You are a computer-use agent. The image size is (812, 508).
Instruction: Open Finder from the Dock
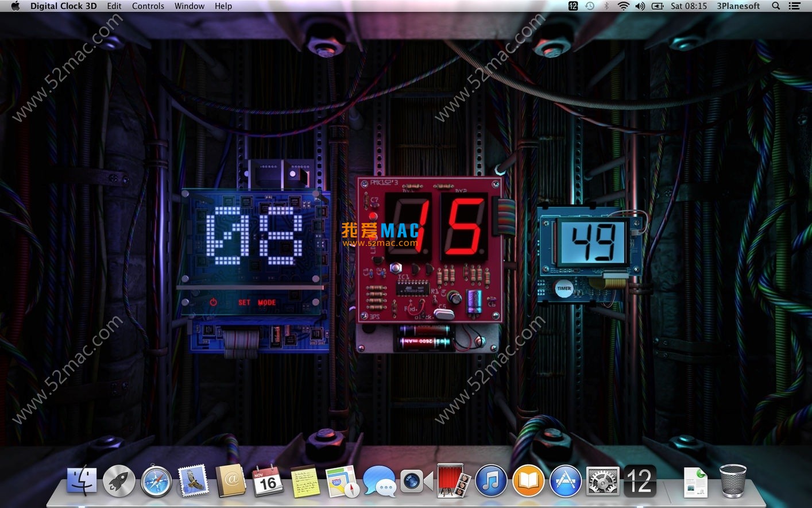coord(82,481)
